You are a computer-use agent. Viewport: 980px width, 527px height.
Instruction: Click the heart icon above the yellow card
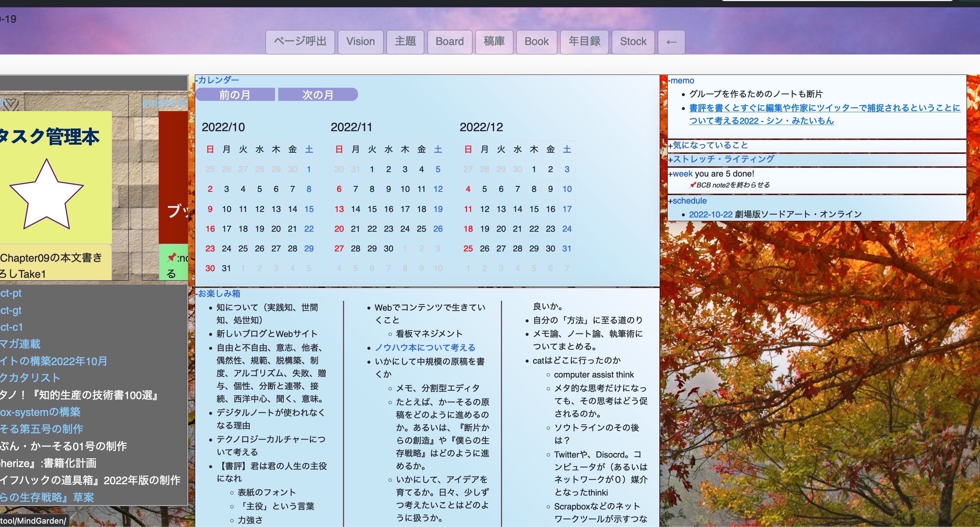(11, 103)
